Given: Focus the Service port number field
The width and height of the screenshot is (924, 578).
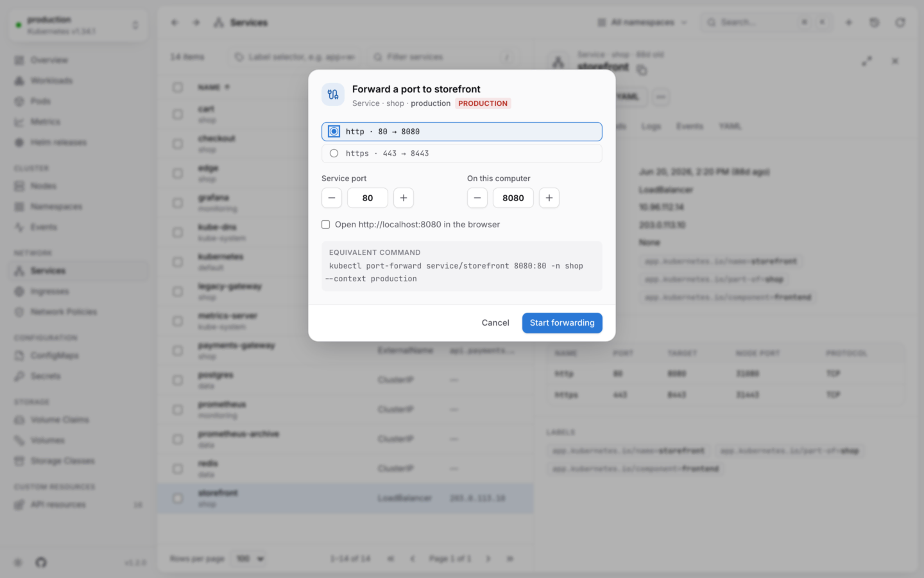Looking at the screenshot, I should [x=368, y=198].
